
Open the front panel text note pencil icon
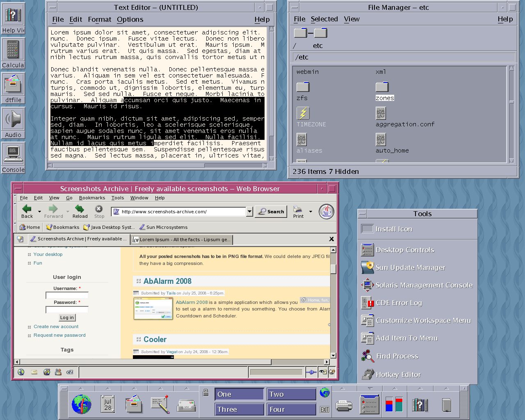coord(160,404)
